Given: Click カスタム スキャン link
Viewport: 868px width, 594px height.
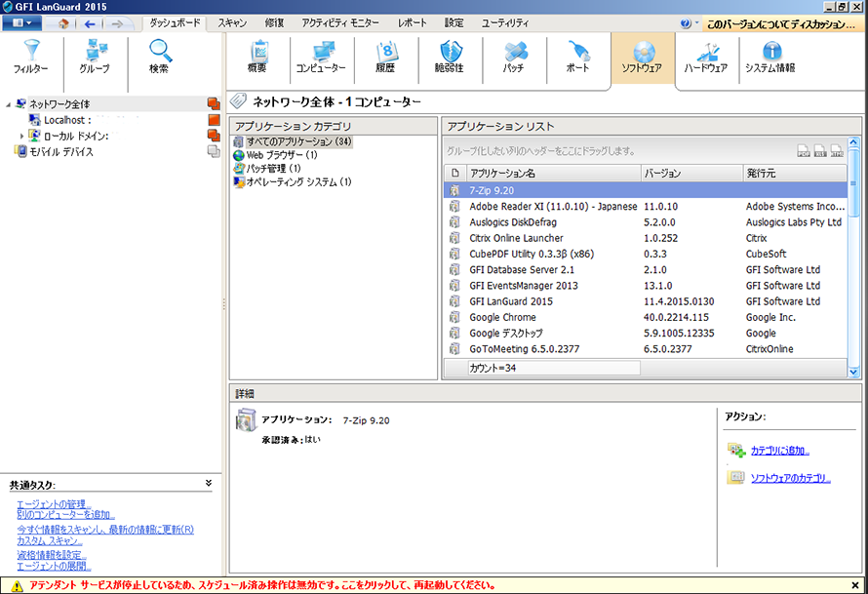Looking at the screenshot, I should [x=49, y=540].
